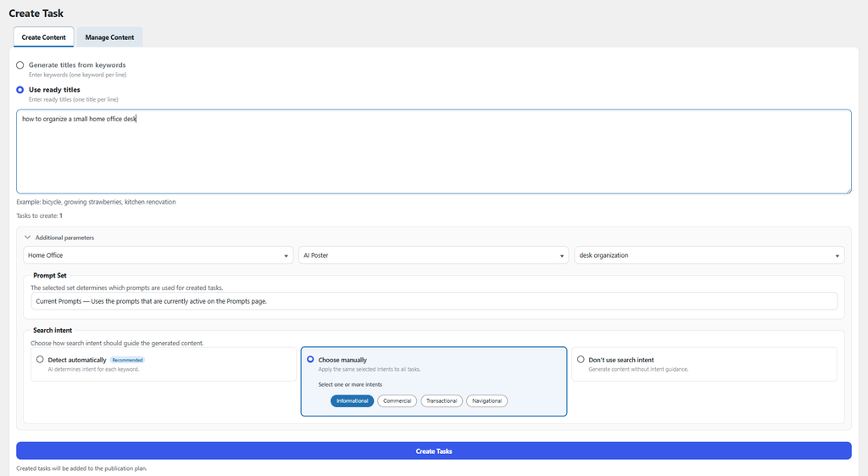Open the AI Poster dropdown
This screenshot has height=476, width=868.
pyautogui.click(x=433, y=255)
